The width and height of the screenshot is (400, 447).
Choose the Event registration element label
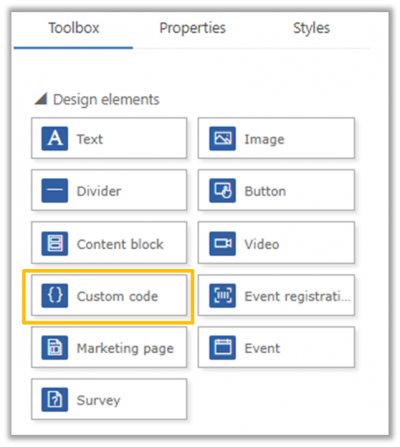coord(298,296)
